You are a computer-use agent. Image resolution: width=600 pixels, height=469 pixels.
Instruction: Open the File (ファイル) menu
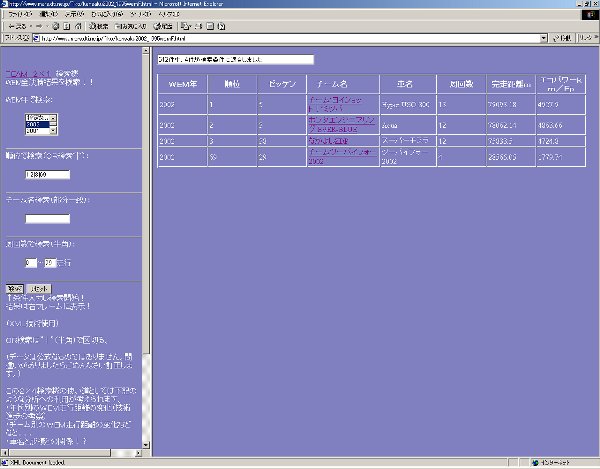tap(20, 14)
